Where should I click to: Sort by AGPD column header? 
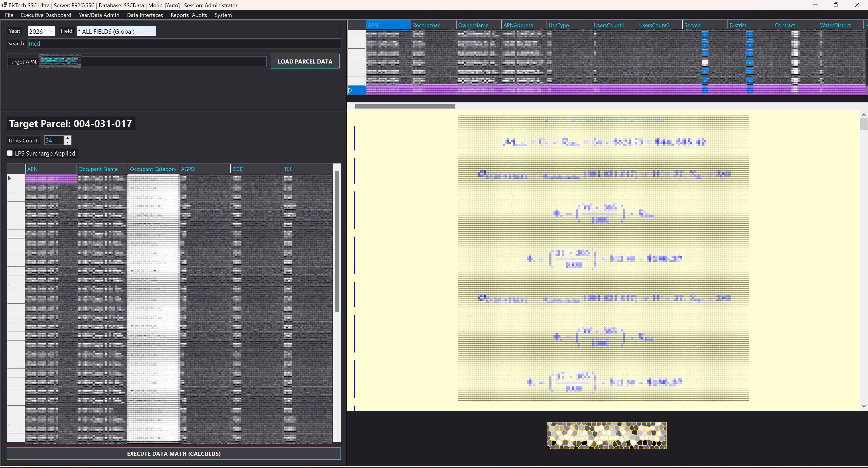[x=205, y=169]
